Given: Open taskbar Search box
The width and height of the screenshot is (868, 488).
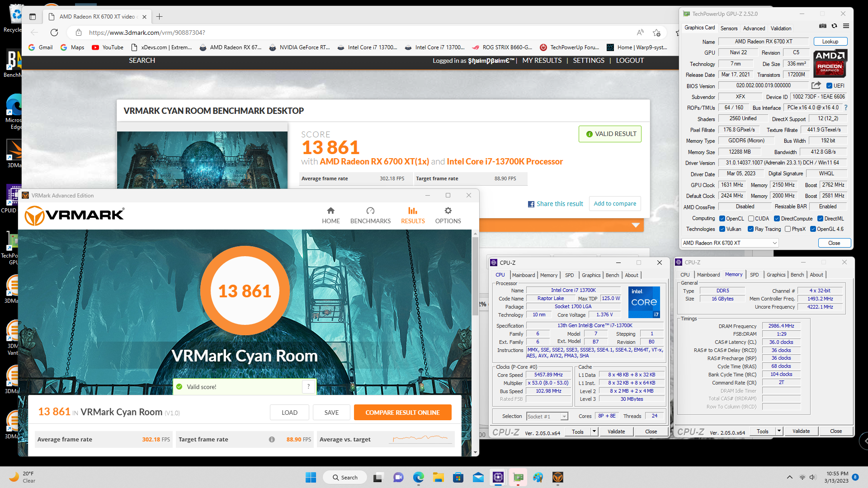Looking at the screenshot, I should coord(344,477).
